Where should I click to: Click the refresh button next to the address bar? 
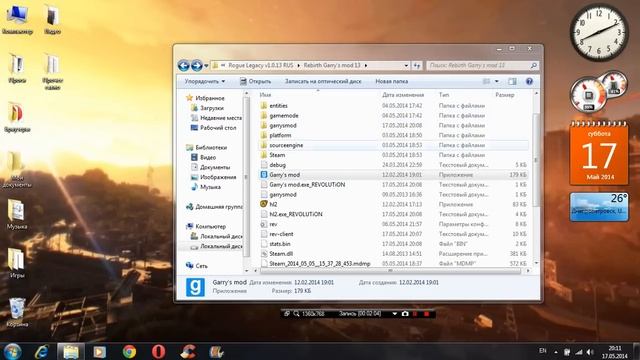[x=417, y=65]
